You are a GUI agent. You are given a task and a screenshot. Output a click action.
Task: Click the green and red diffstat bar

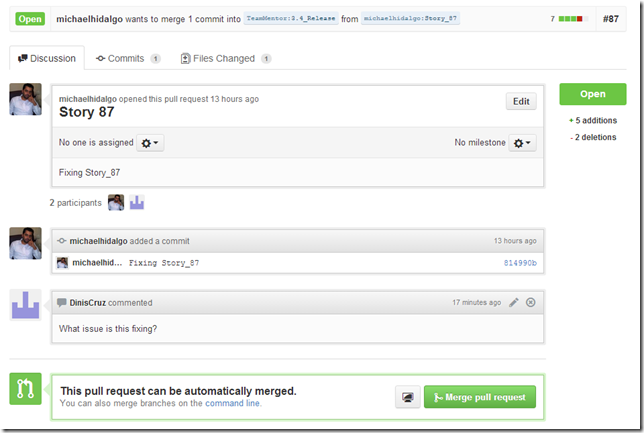pos(572,19)
